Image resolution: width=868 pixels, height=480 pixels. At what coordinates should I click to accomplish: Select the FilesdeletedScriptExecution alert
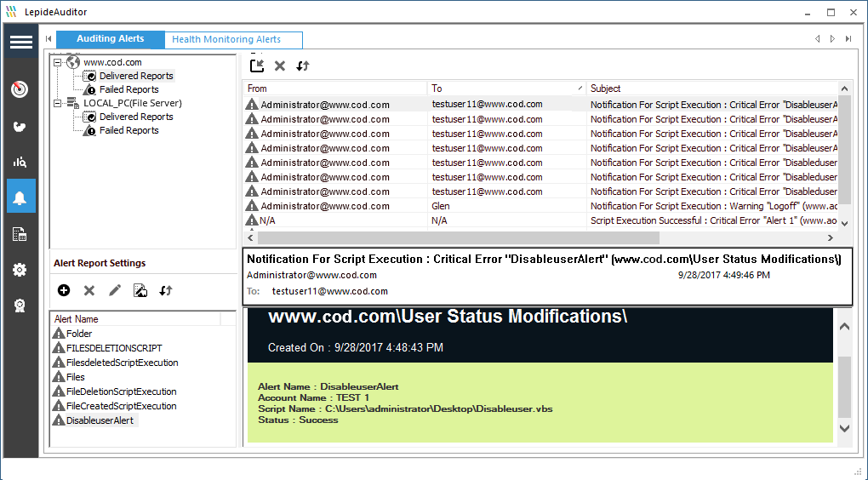(122, 363)
